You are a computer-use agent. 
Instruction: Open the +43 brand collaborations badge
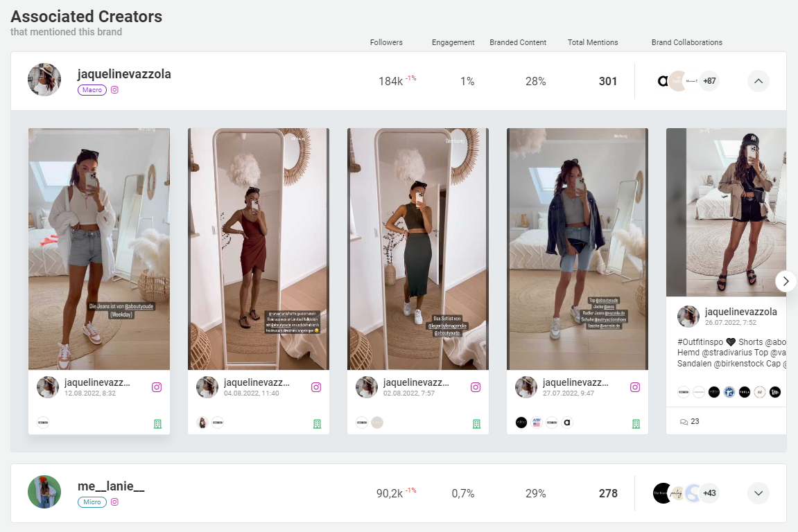(x=709, y=493)
